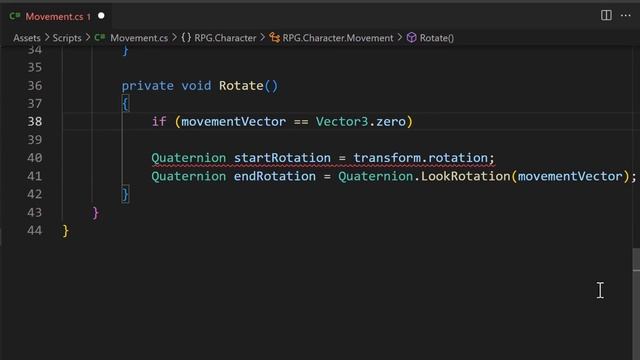Click 'transform' on line 40
Viewport: 640px width, 360px height.
click(387, 158)
